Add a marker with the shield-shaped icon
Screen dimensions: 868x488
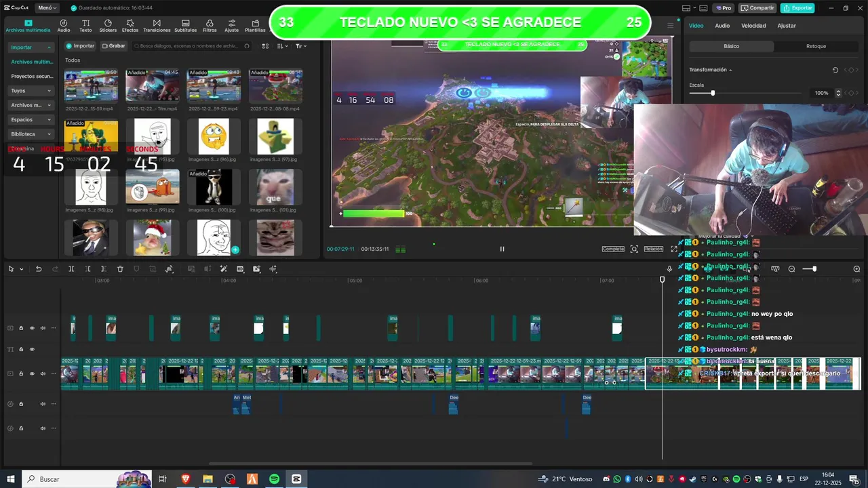coord(136,269)
